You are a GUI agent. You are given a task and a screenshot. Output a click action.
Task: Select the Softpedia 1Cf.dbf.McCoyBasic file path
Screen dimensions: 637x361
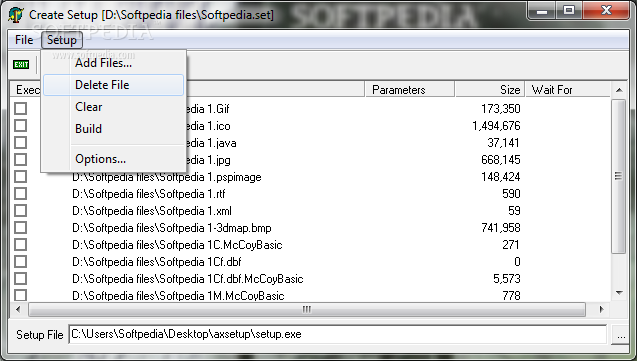(x=188, y=279)
